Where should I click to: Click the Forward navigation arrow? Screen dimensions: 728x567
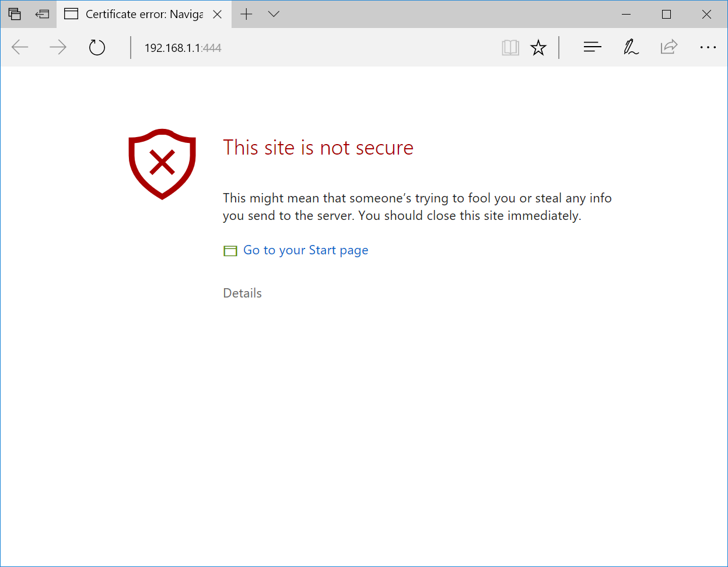coord(58,47)
